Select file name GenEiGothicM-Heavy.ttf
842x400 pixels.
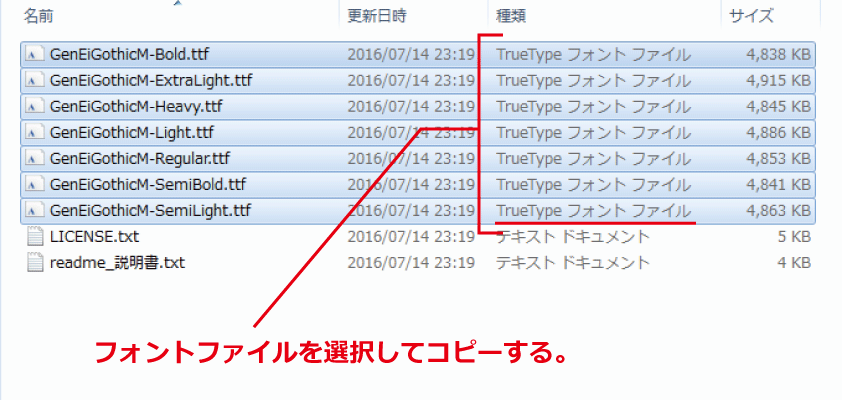[x=136, y=106]
